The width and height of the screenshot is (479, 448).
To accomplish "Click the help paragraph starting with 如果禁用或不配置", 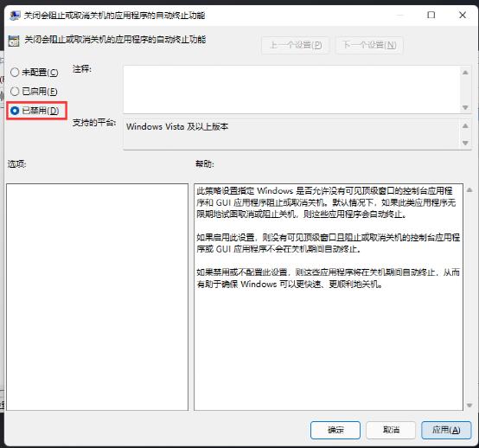I will click(328, 278).
